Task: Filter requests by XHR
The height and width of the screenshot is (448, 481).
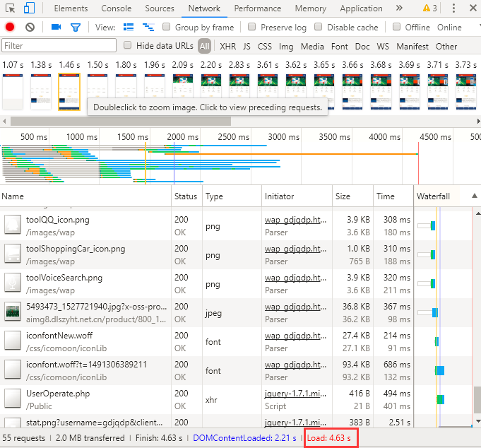Action: (x=228, y=47)
